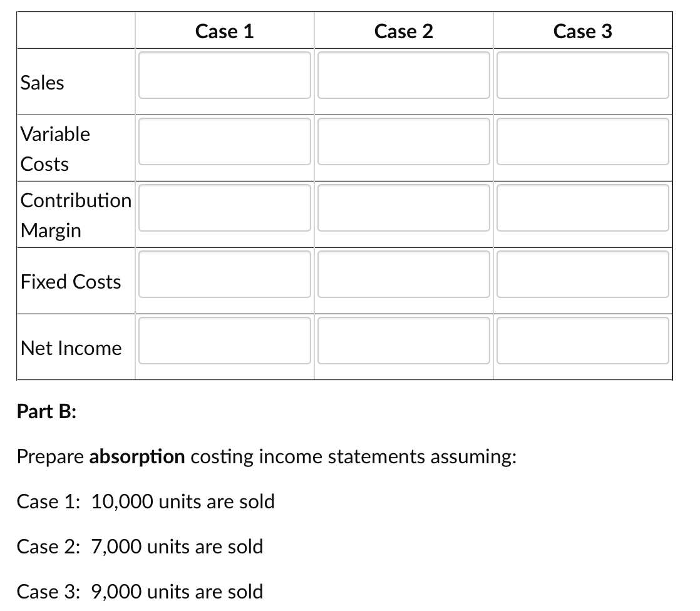
Task: Click the Sales input field for Case 1
Action: pyautogui.click(x=225, y=76)
